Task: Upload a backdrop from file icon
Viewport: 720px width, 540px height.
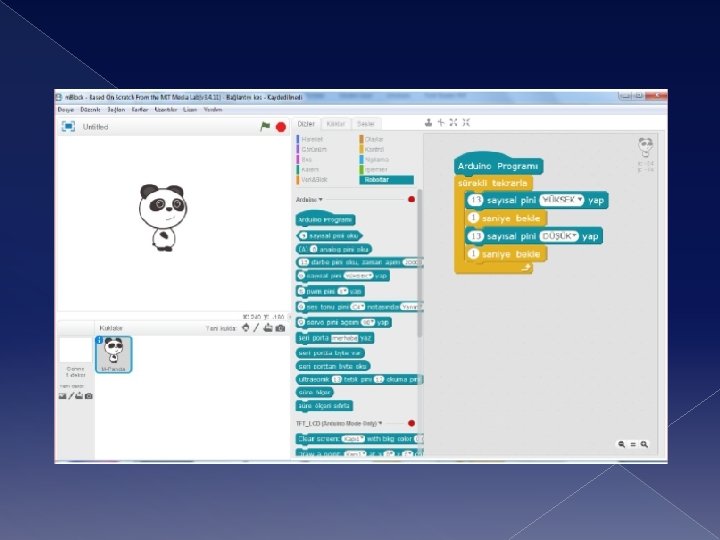Action: tap(79, 396)
